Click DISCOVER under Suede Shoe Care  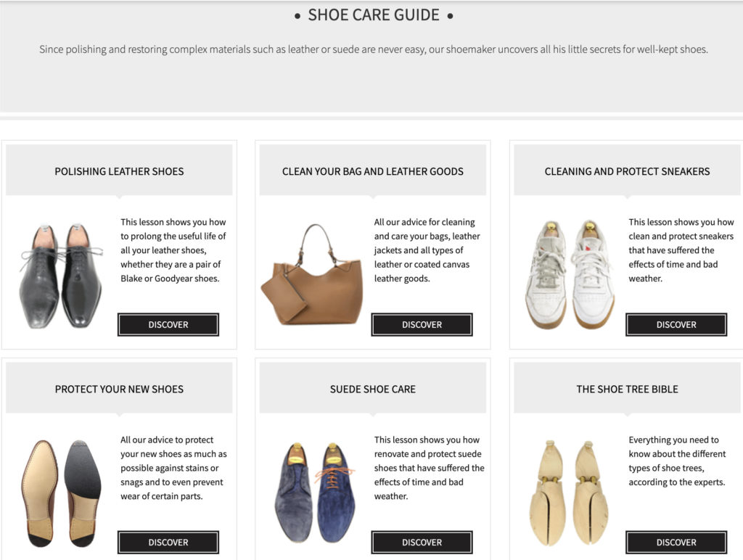pyautogui.click(x=422, y=542)
